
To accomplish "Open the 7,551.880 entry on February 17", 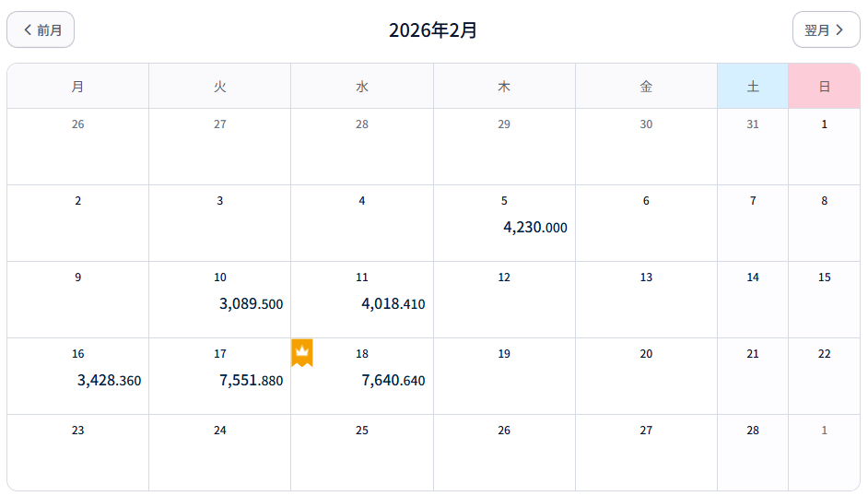I will [x=251, y=381].
